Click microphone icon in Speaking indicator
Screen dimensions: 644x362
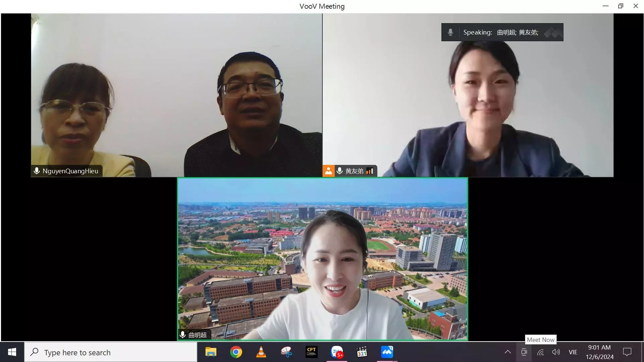(x=450, y=32)
